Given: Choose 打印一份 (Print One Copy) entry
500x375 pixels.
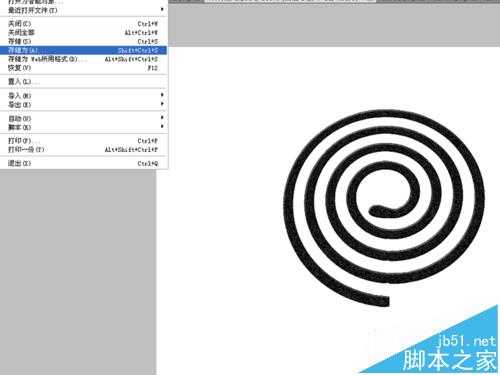Looking at the screenshot, I should [83, 150].
